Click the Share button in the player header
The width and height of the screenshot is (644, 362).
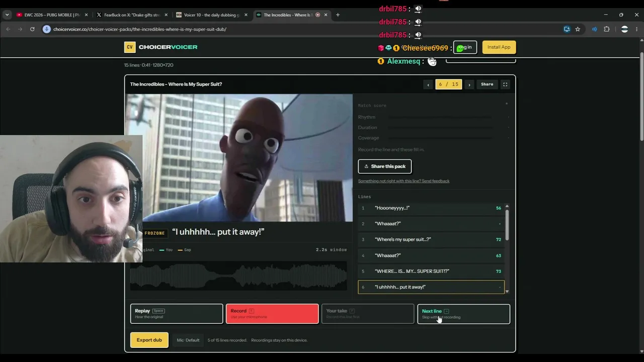tap(487, 84)
